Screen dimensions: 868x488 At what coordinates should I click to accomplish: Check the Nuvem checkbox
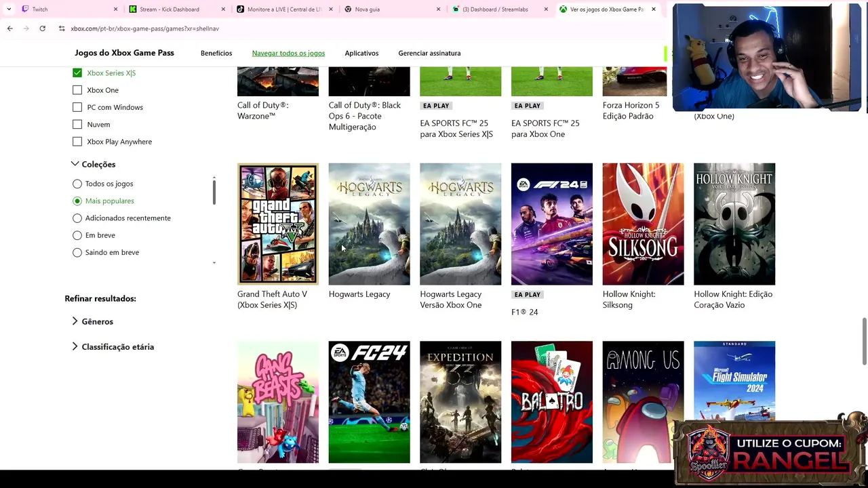77,124
